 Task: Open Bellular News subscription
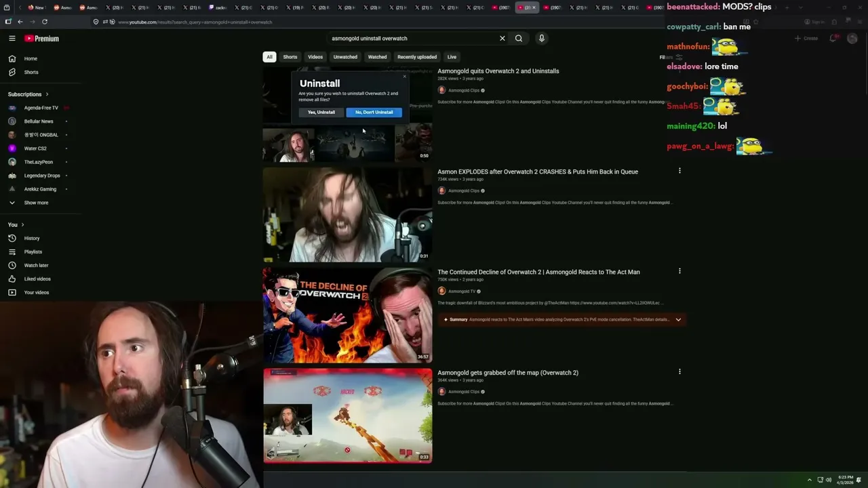click(x=39, y=121)
